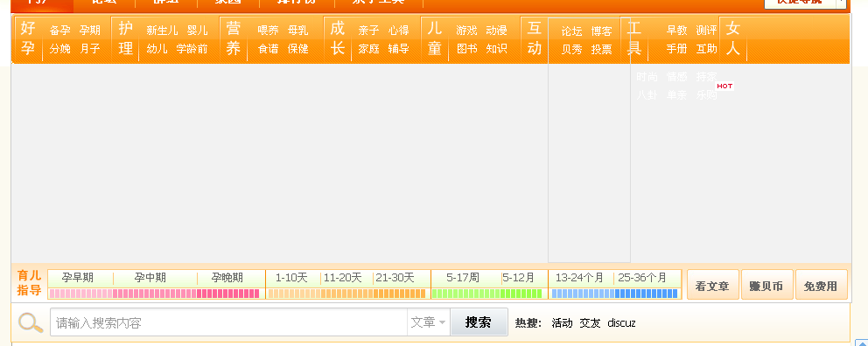Open the discuz hot search link
The image size is (868, 346).
pos(621,322)
